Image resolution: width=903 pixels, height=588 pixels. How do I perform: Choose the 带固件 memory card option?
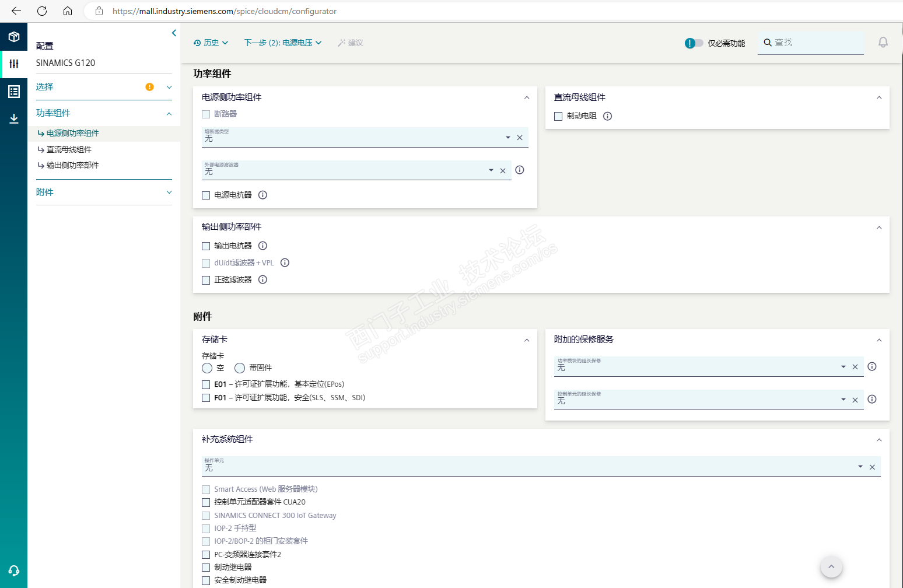coord(240,368)
